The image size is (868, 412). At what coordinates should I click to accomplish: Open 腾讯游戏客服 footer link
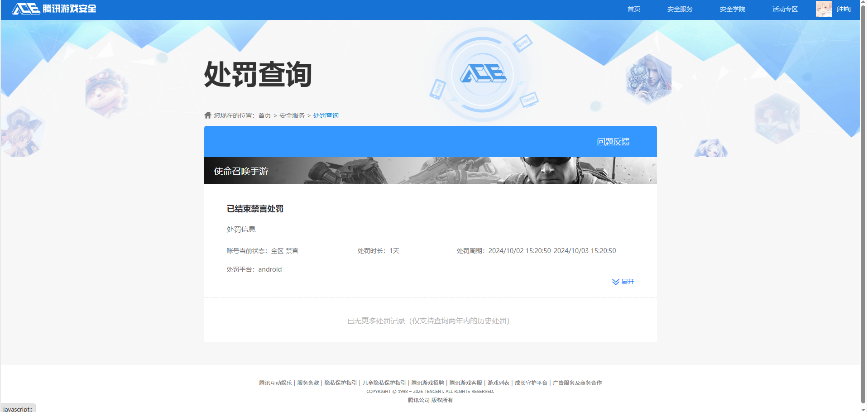click(x=465, y=383)
